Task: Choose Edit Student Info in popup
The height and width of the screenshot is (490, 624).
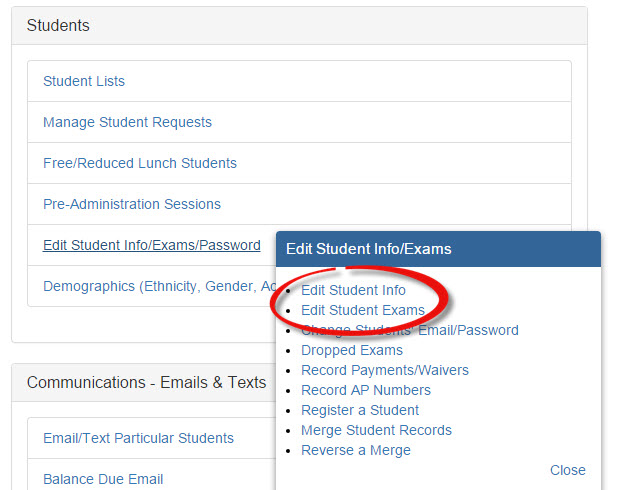Action: coord(353,290)
